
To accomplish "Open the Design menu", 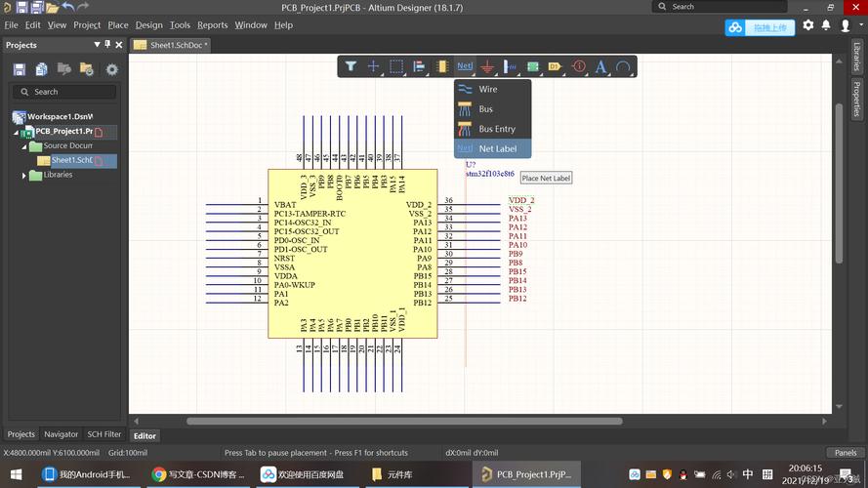I will point(149,25).
